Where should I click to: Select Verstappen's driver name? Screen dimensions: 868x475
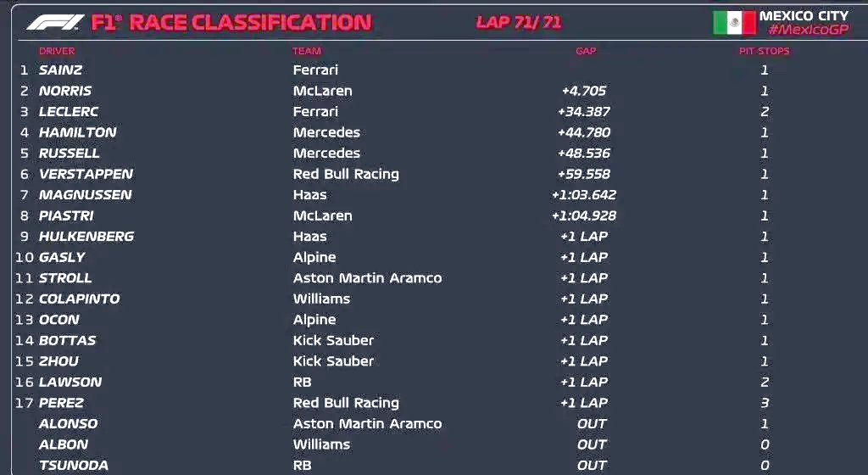pos(86,174)
